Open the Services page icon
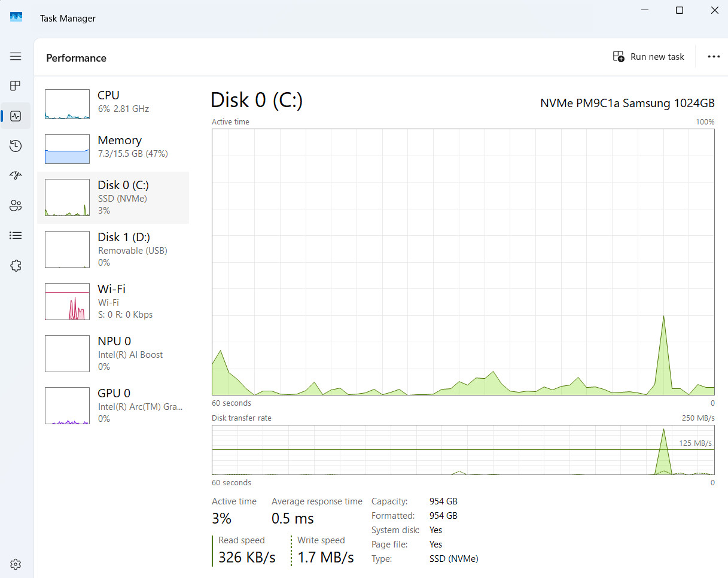This screenshot has height=578, width=728. (16, 266)
